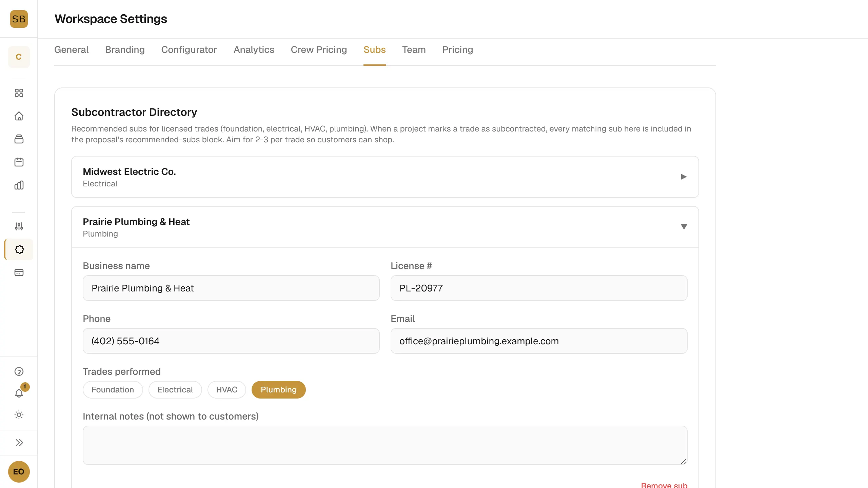Screen dimensions: 868x488
Task: Open the Analytics tab
Action: tap(254, 50)
